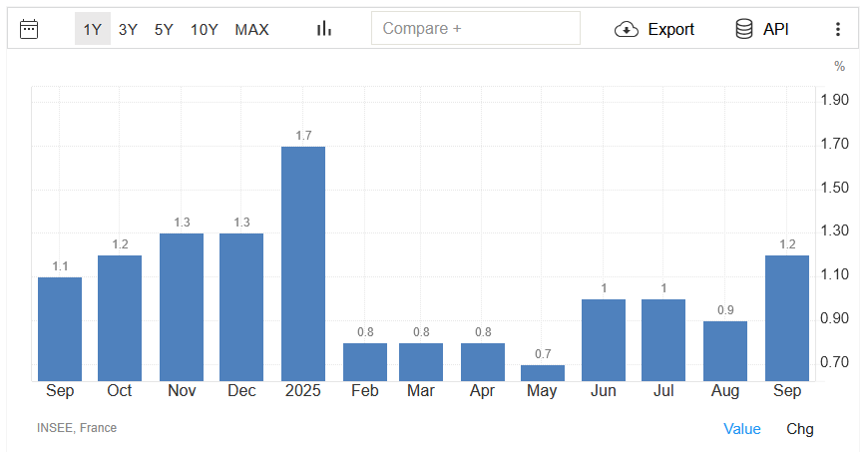The image size is (868, 452).
Task: Click the API text label
Action: tap(776, 29)
